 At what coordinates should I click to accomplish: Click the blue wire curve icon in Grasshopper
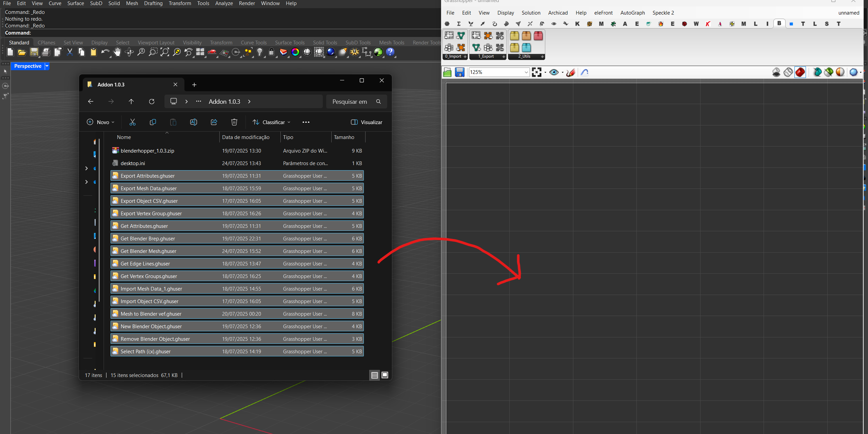[585, 72]
